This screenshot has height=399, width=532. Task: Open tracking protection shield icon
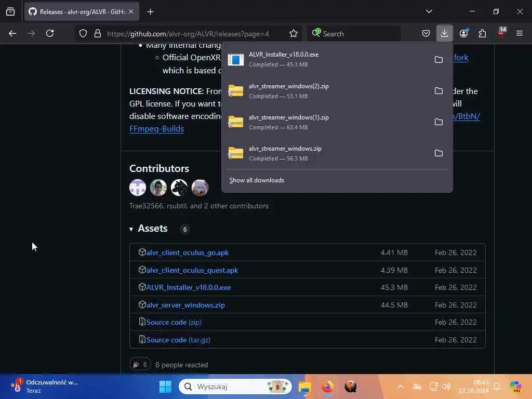click(83, 34)
